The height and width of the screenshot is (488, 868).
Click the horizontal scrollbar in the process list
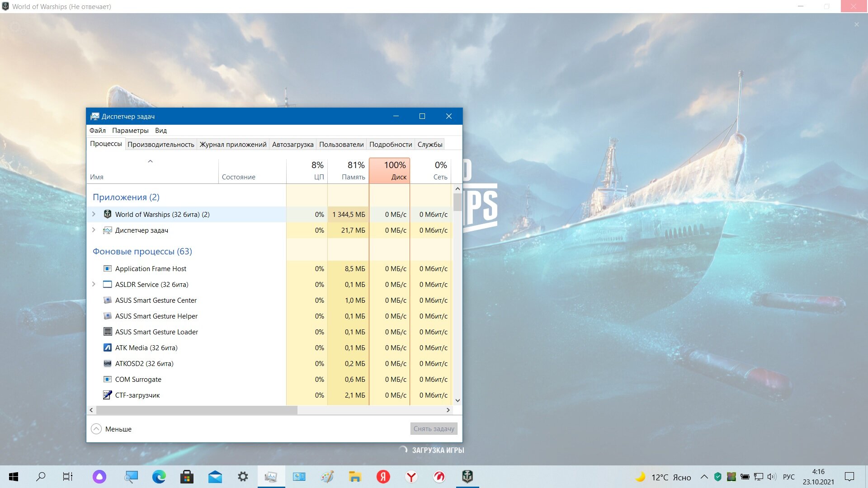click(197, 410)
